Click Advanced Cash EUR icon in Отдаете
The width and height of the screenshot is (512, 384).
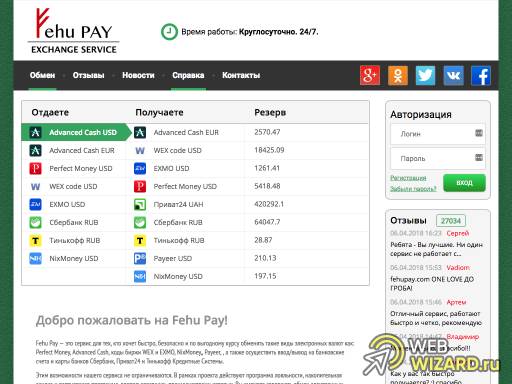pos(36,150)
